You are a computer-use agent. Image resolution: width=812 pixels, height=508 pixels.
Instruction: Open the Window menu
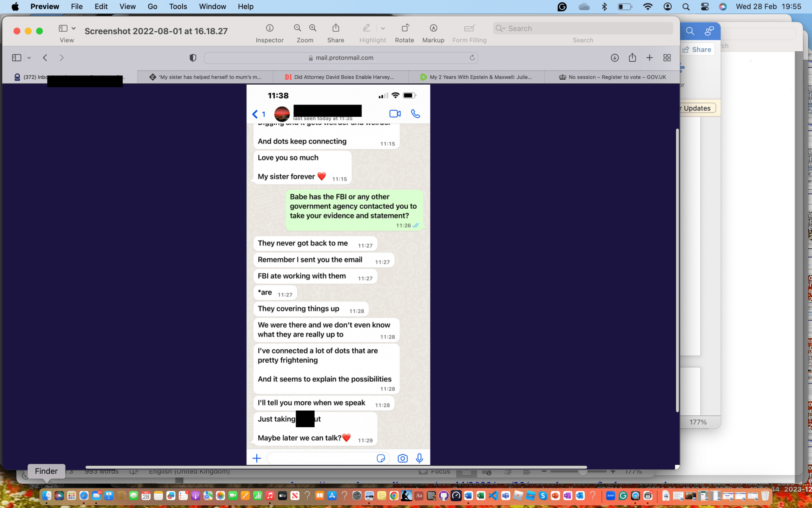212,6
